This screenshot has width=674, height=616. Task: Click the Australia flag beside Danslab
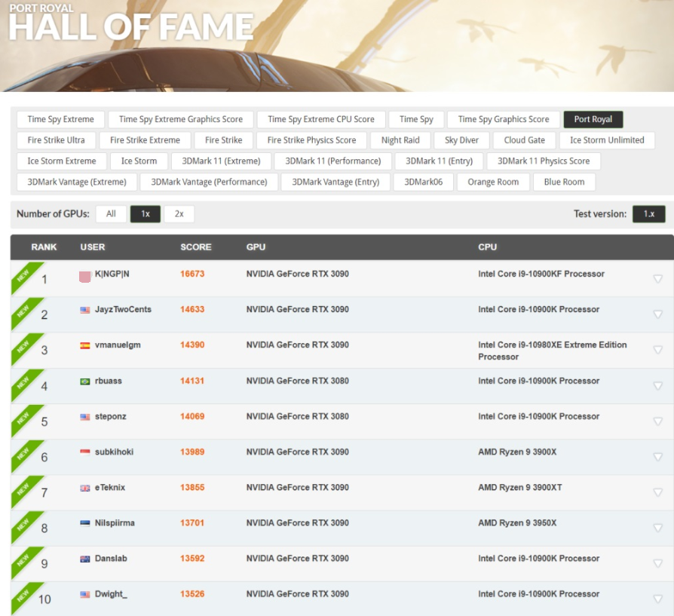85,559
